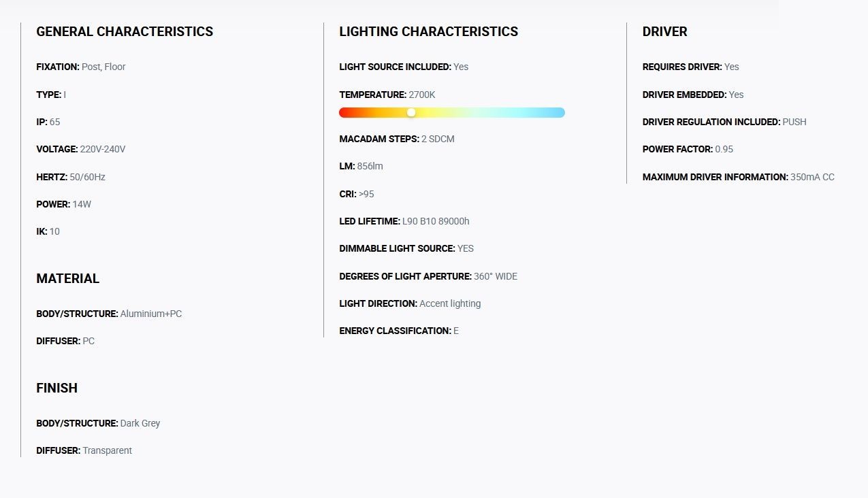Image resolution: width=868 pixels, height=498 pixels.
Task: Click the Driver Regulation value 'PUSH'
Action: coord(794,122)
